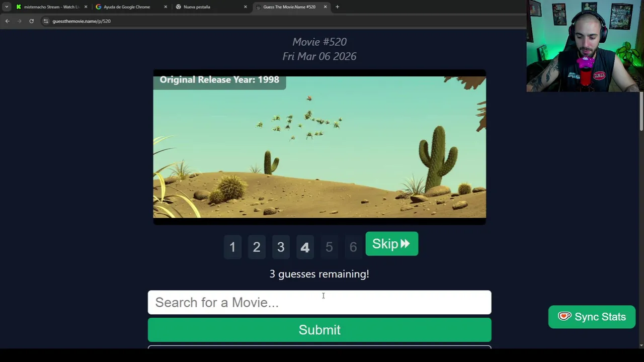Image resolution: width=644 pixels, height=362 pixels.
Task: Go back to the previous page
Action: point(7,21)
